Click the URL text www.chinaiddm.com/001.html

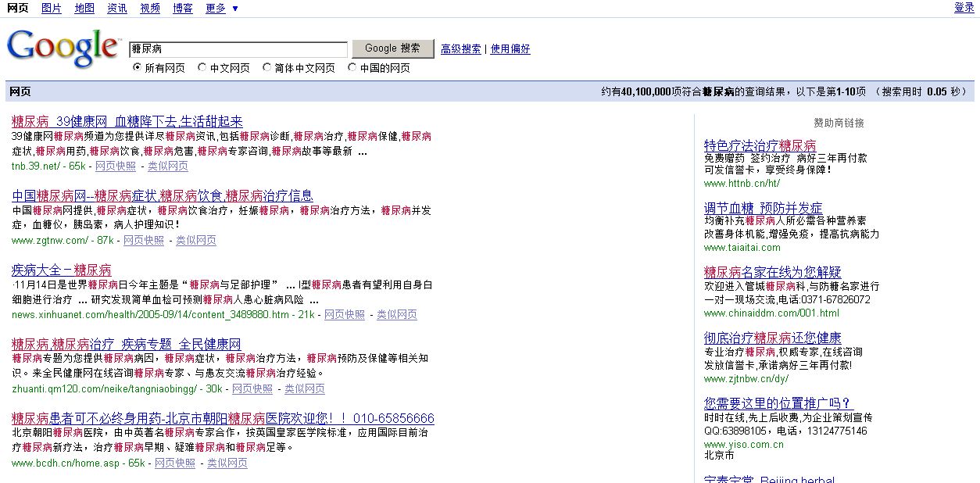pos(771,313)
